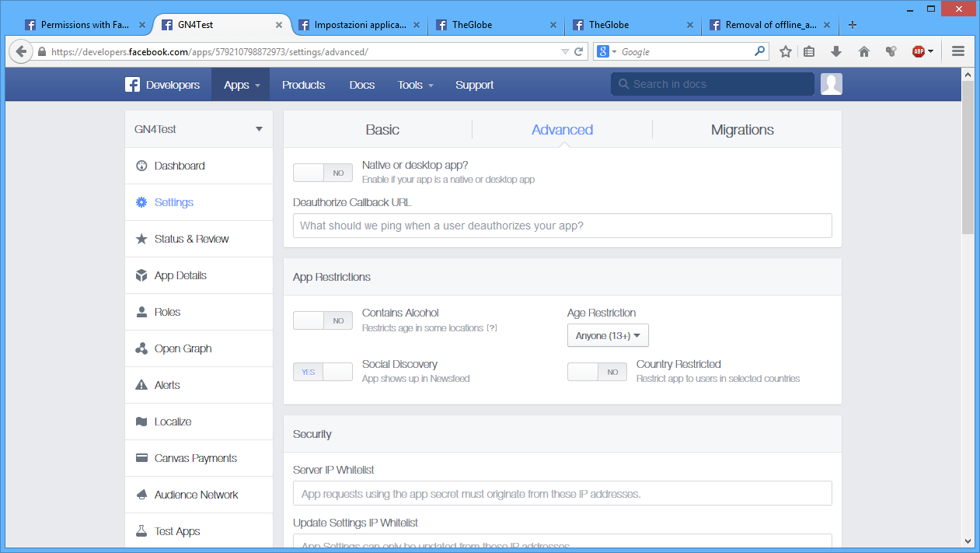Click the Test Apps flask icon
Viewport: 980px width, 553px height.
click(141, 531)
